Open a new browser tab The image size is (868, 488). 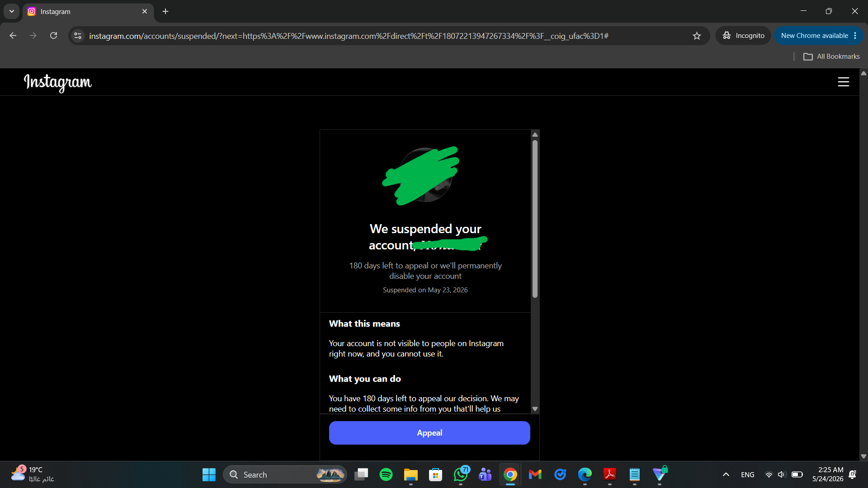click(x=165, y=11)
